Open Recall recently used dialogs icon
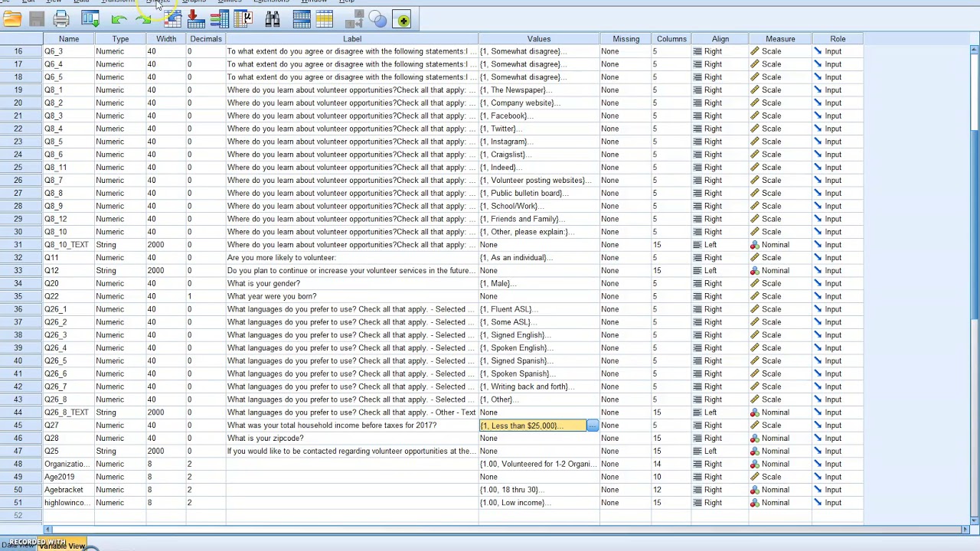The width and height of the screenshot is (980, 551). point(90,19)
